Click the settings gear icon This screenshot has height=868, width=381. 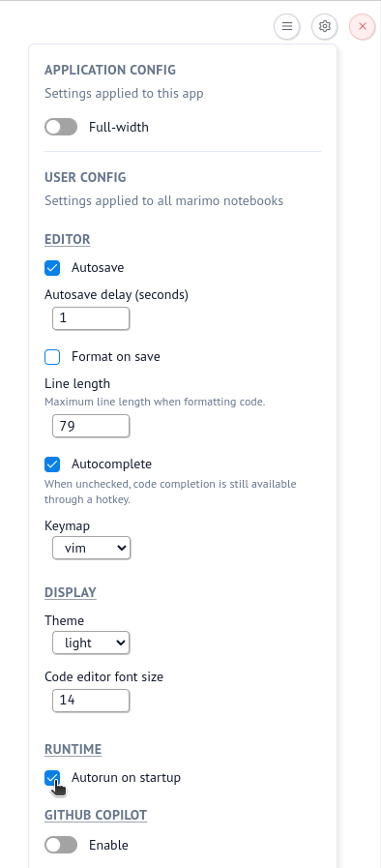click(325, 26)
